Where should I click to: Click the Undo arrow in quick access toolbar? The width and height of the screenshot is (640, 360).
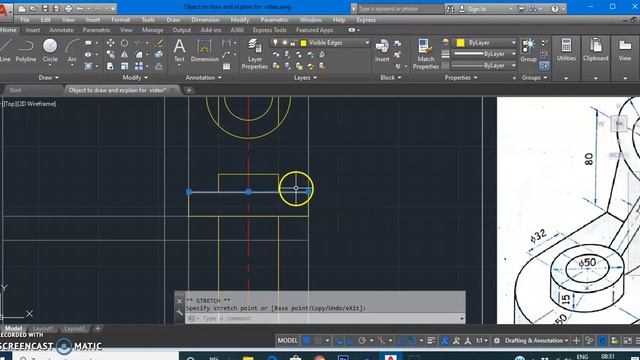tap(80, 9)
